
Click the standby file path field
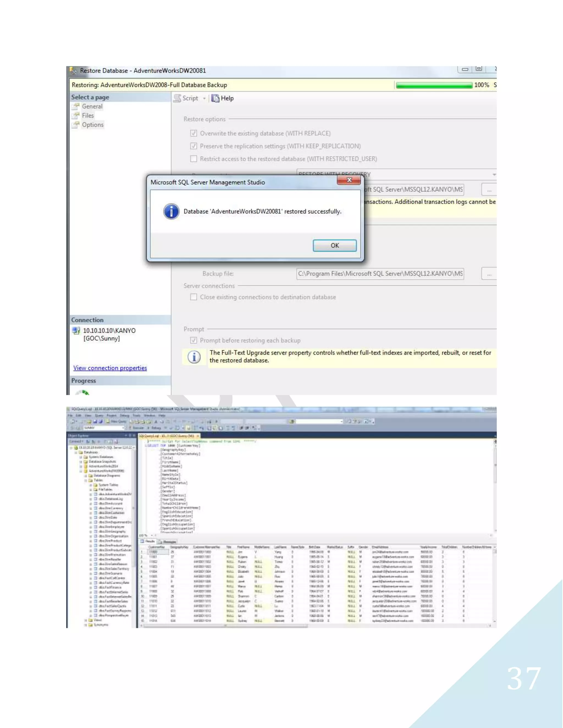413,189
